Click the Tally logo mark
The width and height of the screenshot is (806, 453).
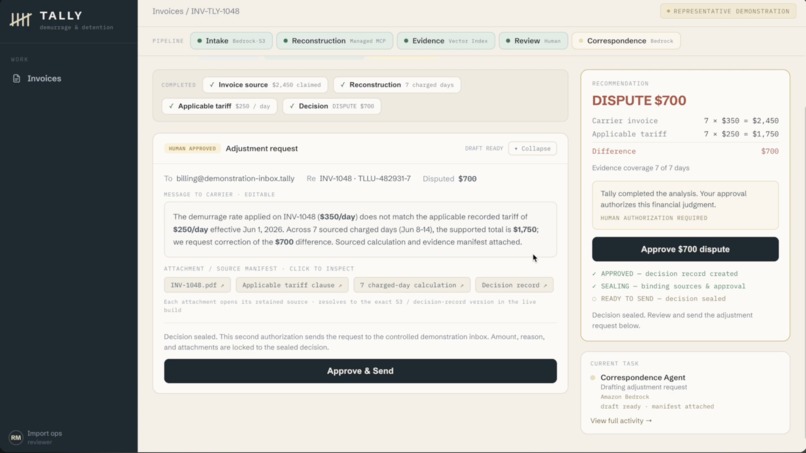coord(21,20)
